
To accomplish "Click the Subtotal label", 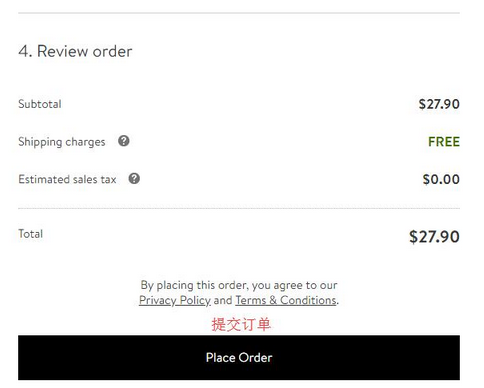I will tap(40, 104).
